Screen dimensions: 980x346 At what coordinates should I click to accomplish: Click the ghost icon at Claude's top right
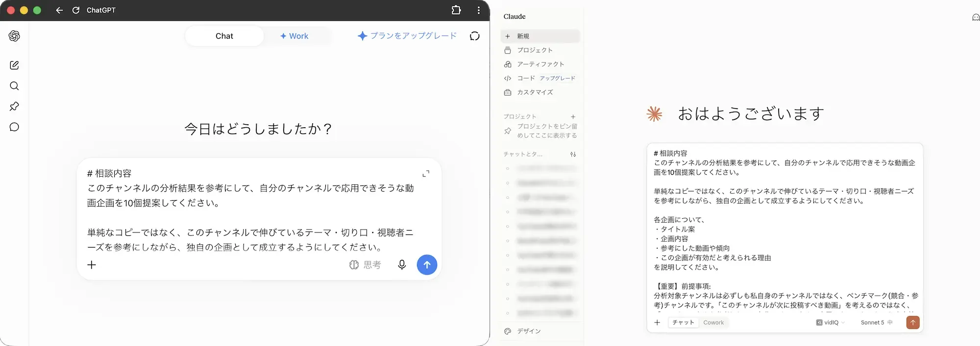(975, 18)
